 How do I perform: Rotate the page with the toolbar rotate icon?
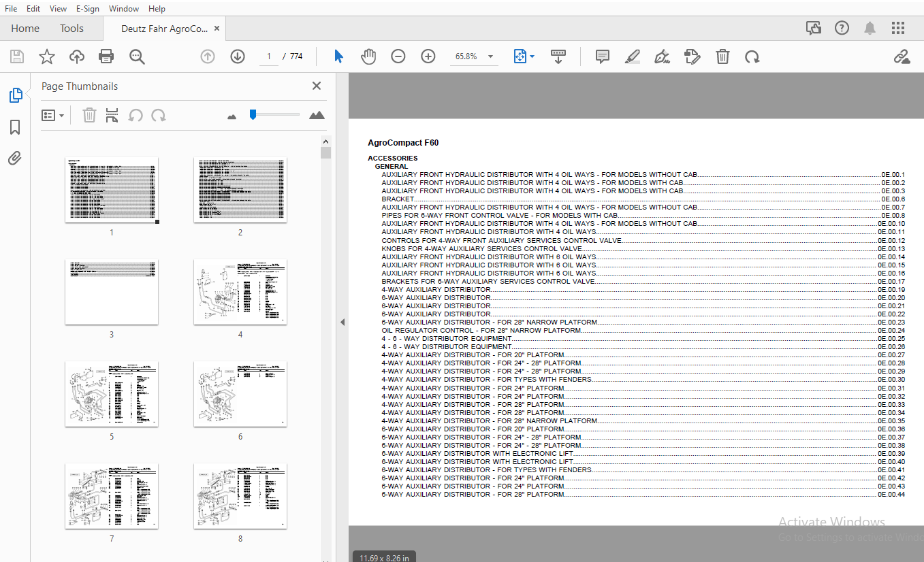(752, 56)
